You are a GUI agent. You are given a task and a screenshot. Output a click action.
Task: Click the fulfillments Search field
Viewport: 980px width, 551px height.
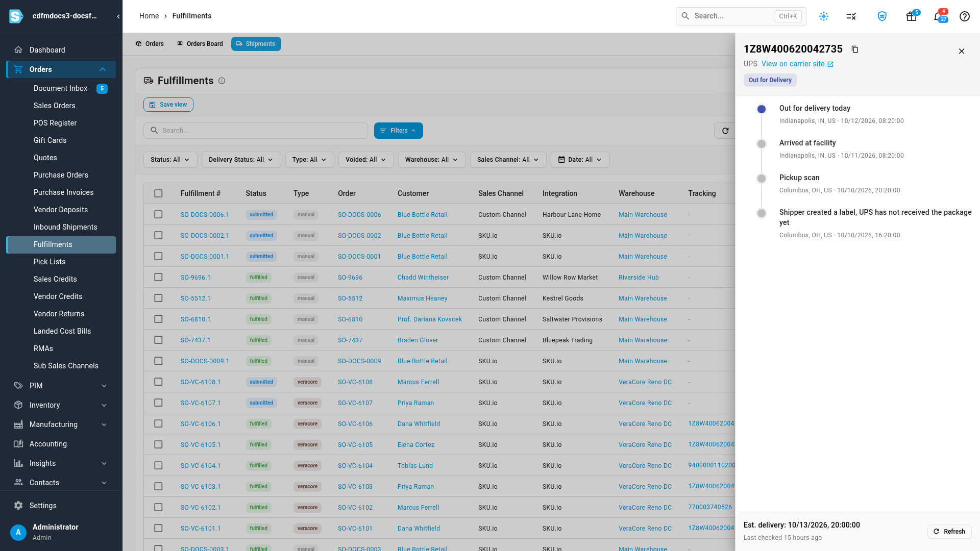pyautogui.click(x=255, y=131)
